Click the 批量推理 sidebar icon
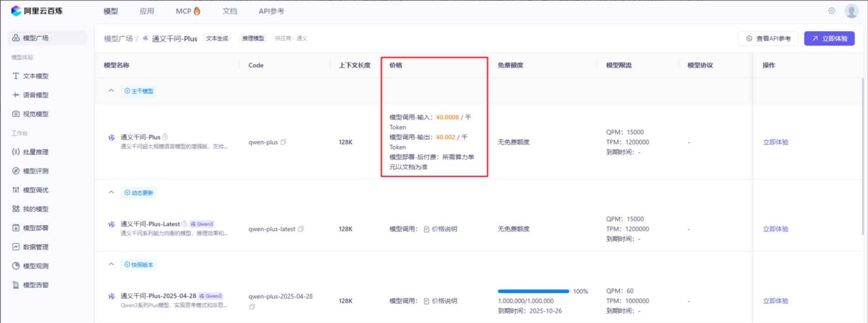Screen dimensions: 868x323 pyautogui.click(x=16, y=152)
